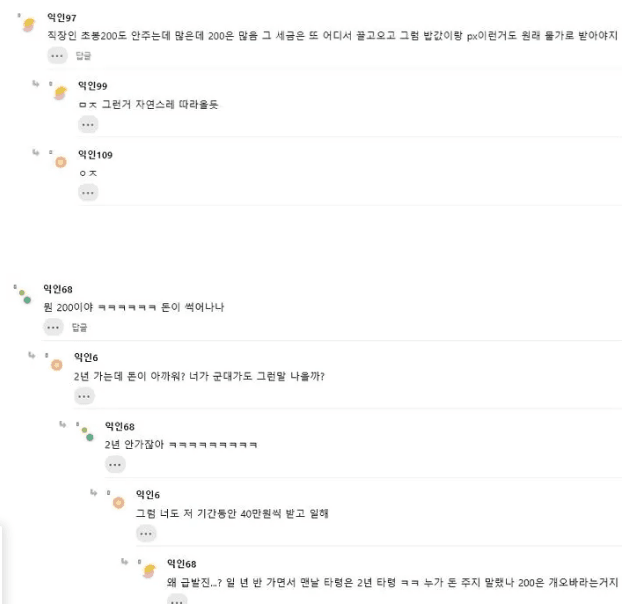Click the 익인109 username
This screenshot has width=637, height=604.
pyautogui.click(x=96, y=155)
